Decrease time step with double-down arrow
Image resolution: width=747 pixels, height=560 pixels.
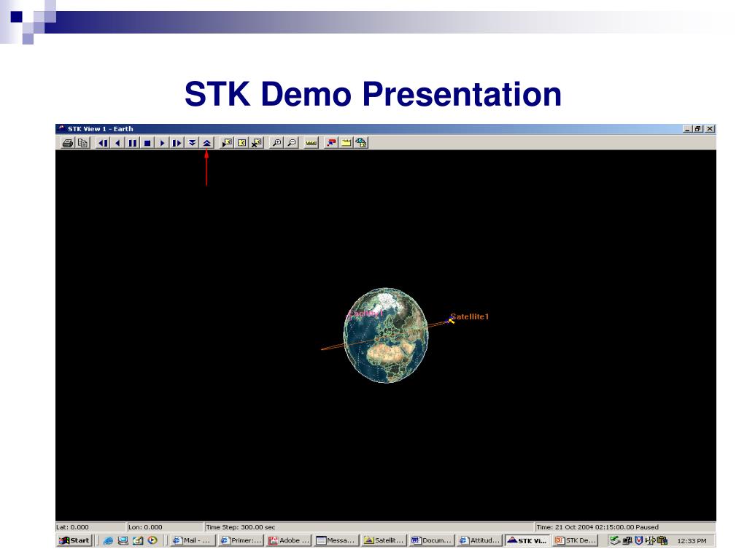192,143
